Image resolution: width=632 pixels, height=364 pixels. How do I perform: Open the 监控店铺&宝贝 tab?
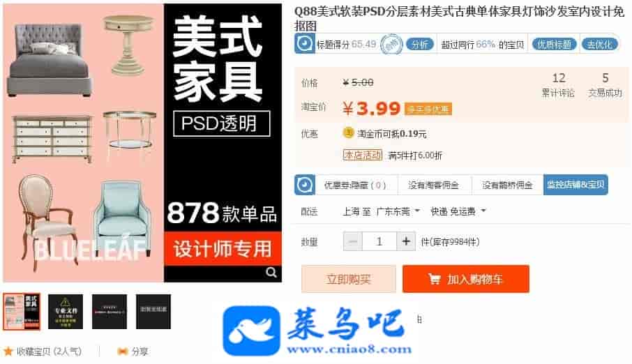[575, 185]
